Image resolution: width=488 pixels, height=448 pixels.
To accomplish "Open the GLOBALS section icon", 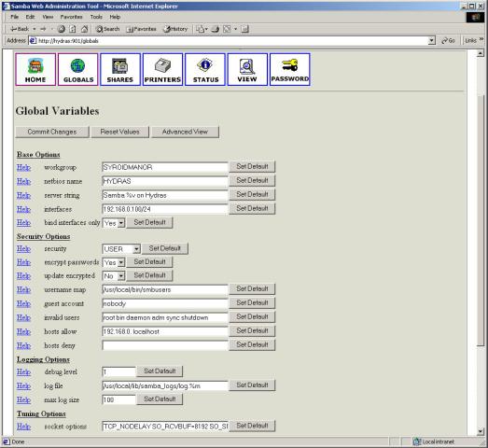I will point(77,69).
